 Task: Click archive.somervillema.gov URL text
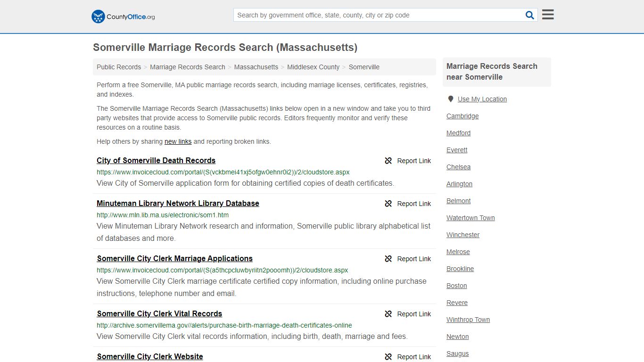224,325
